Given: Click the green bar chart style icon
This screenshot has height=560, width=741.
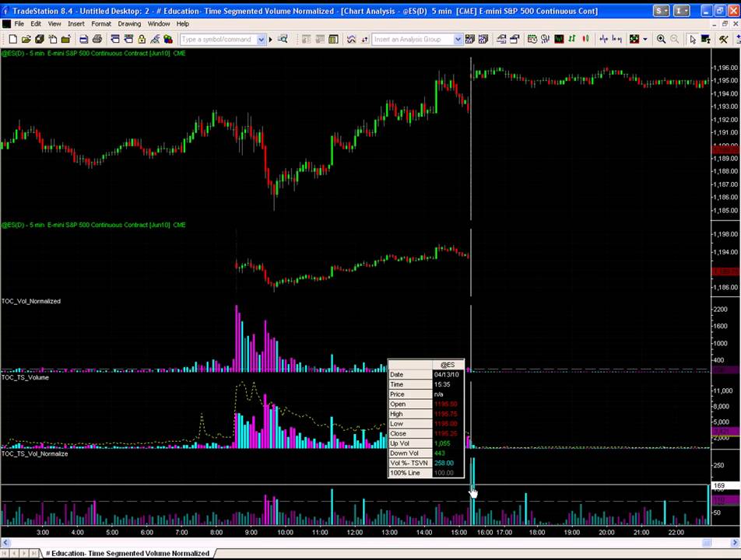Looking at the screenshot, I should 572,39.
